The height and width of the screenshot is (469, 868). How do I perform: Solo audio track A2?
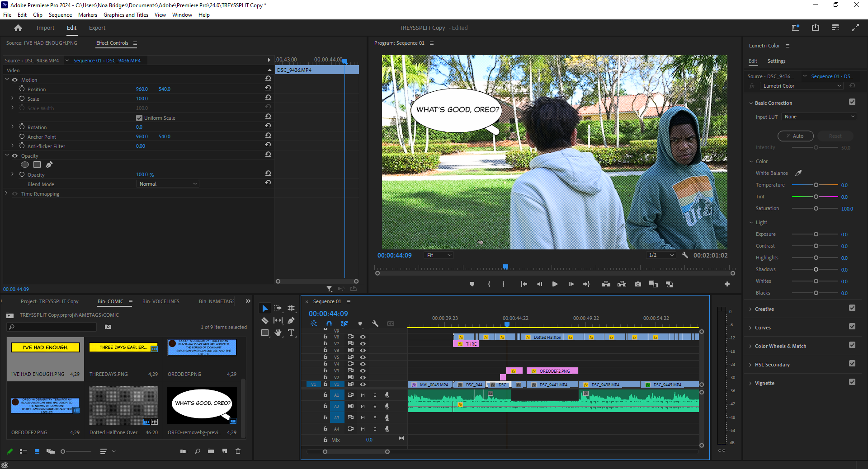pyautogui.click(x=375, y=406)
